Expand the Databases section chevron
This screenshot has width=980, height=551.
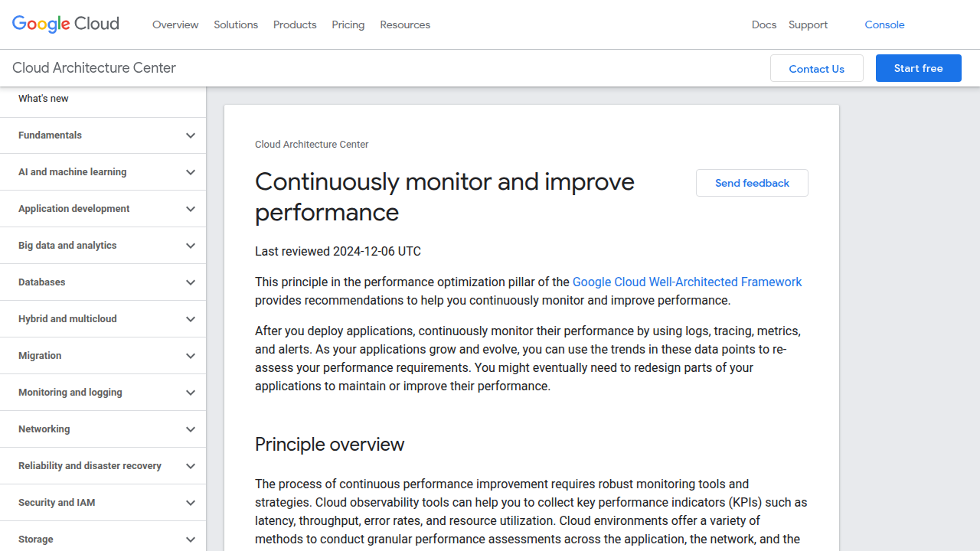tap(191, 282)
